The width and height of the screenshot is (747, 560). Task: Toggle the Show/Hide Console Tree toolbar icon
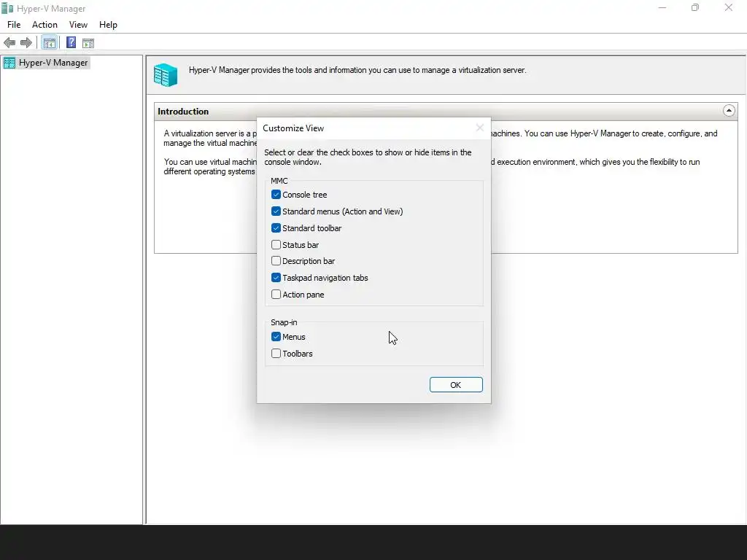[50, 43]
